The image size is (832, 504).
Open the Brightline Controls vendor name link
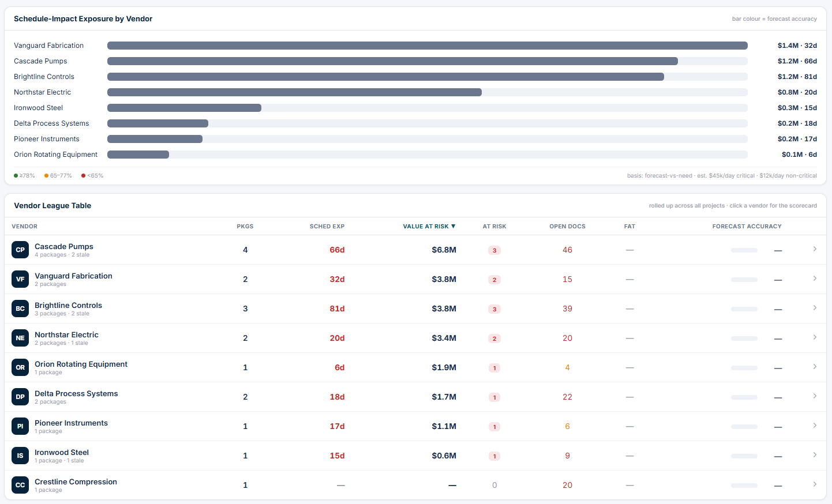(68, 305)
